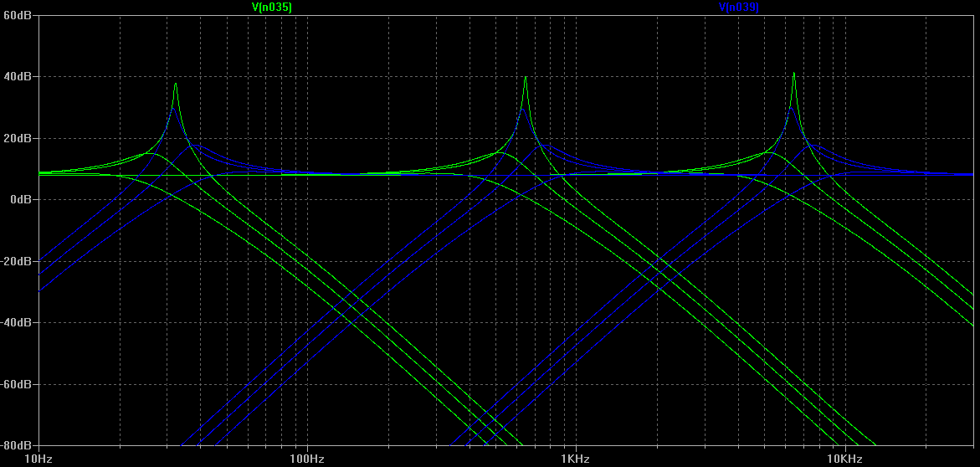The height and width of the screenshot is (467, 980).
Task: Click the 40dB vertical axis label
Action: 17,76
